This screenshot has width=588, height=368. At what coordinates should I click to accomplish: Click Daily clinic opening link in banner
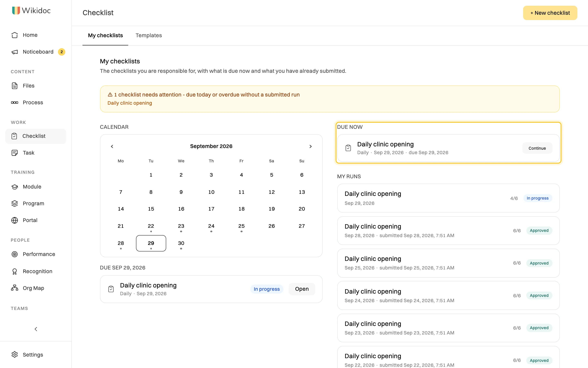[130, 103]
